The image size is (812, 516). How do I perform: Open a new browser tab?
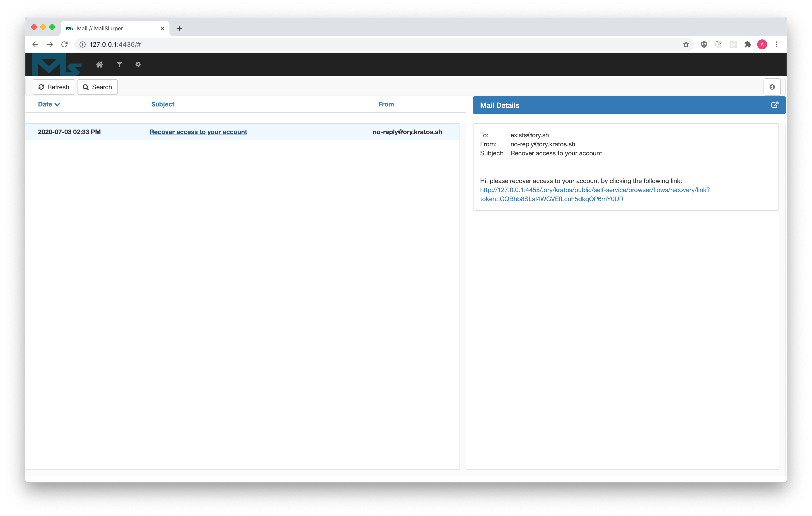pos(179,29)
